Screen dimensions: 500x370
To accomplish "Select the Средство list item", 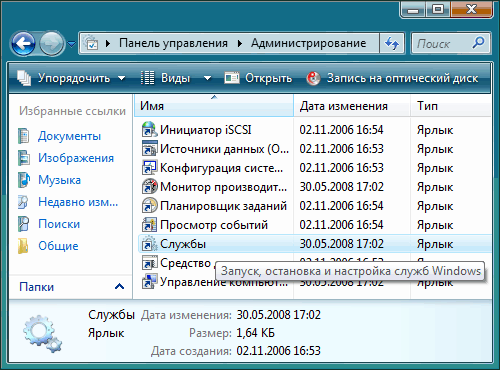I will pyautogui.click(x=186, y=263).
